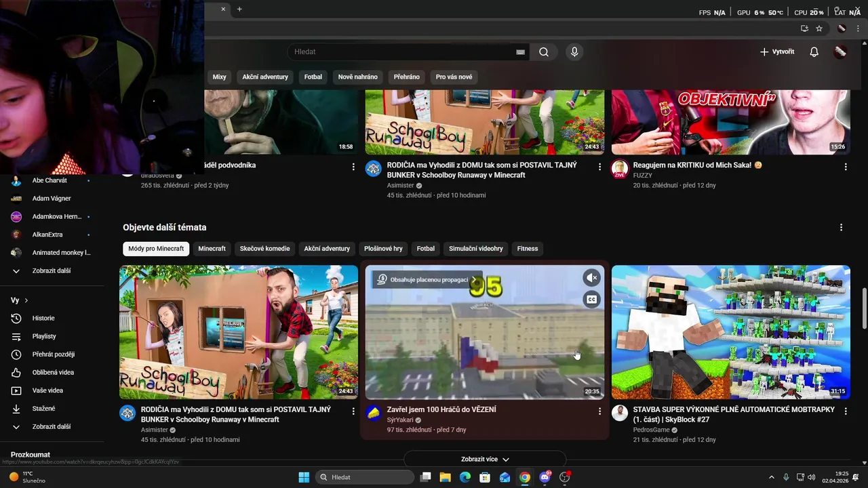
Task: Click the install app icon in address bar
Action: [804, 28]
